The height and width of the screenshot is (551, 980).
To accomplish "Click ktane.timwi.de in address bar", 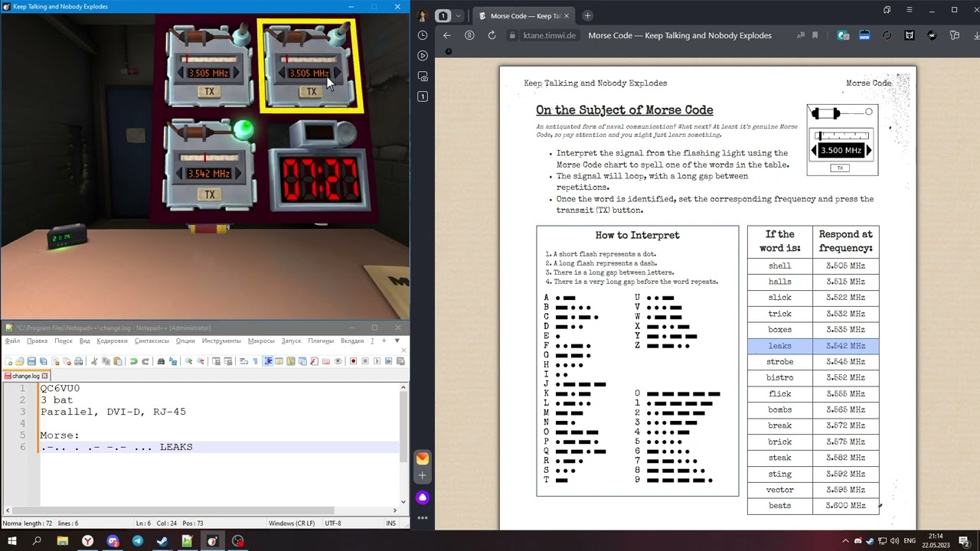I will 549,35.
